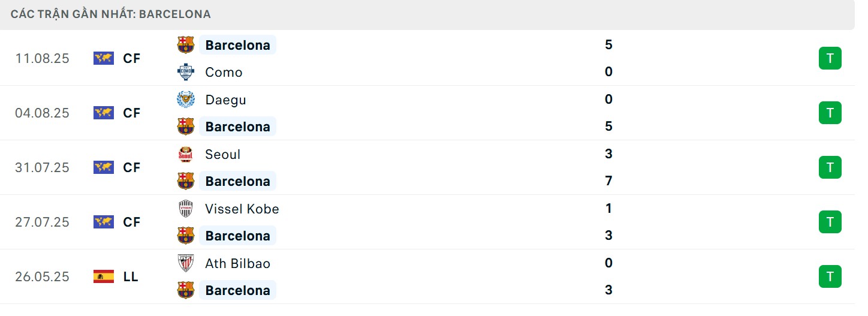Open the Daegu team link
Viewport: 868px width, 316px height.
[x=226, y=100]
